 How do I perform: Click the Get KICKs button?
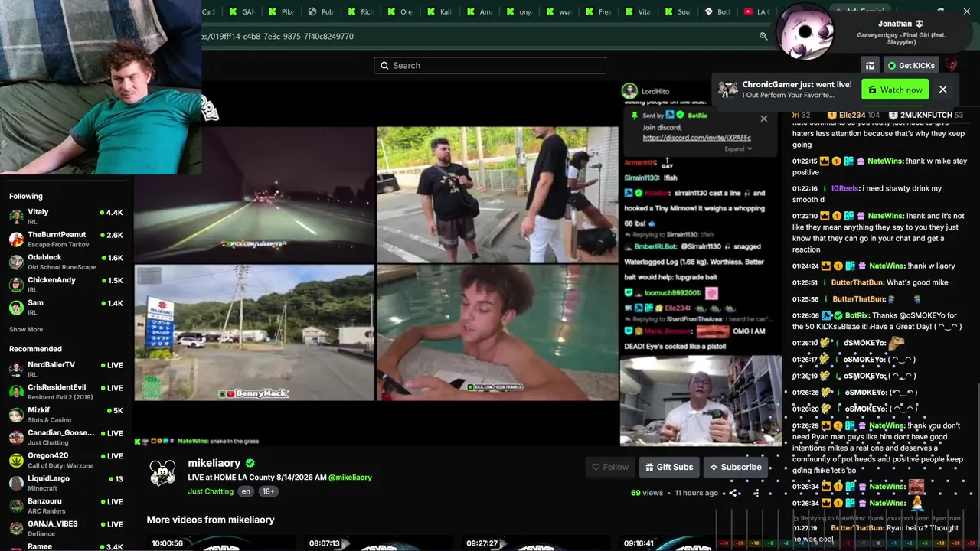coord(910,66)
